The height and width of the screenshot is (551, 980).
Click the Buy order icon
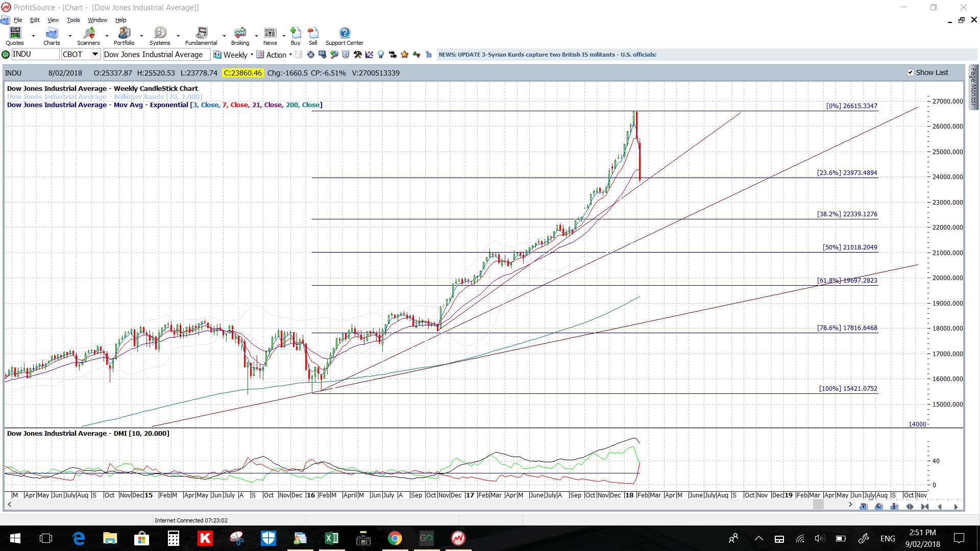coord(296,33)
